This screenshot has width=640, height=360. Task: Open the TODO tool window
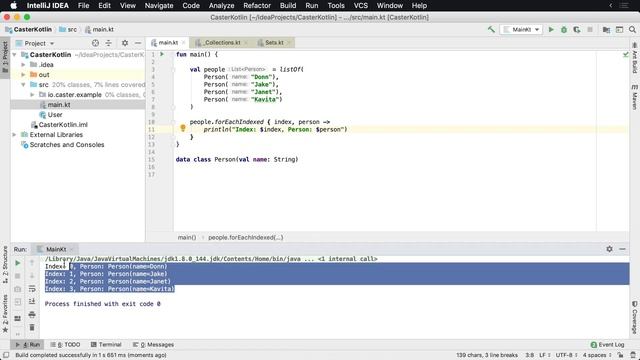(x=65, y=344)
